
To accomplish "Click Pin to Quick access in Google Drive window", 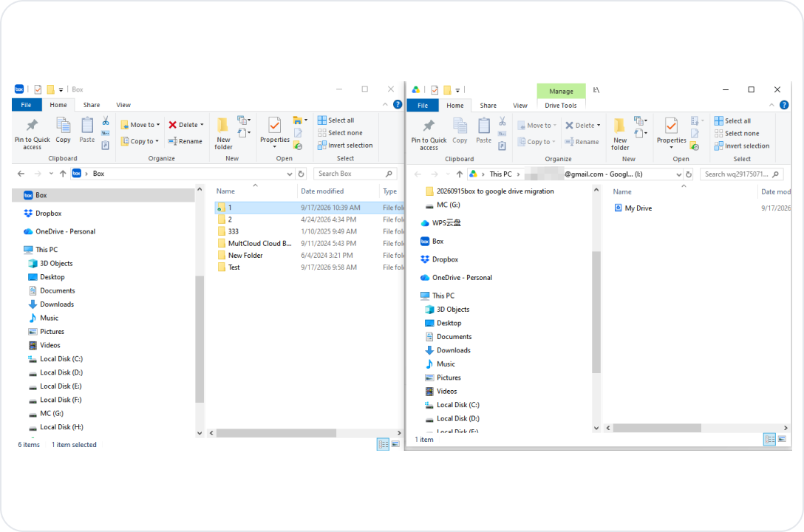I will point(429,134).
